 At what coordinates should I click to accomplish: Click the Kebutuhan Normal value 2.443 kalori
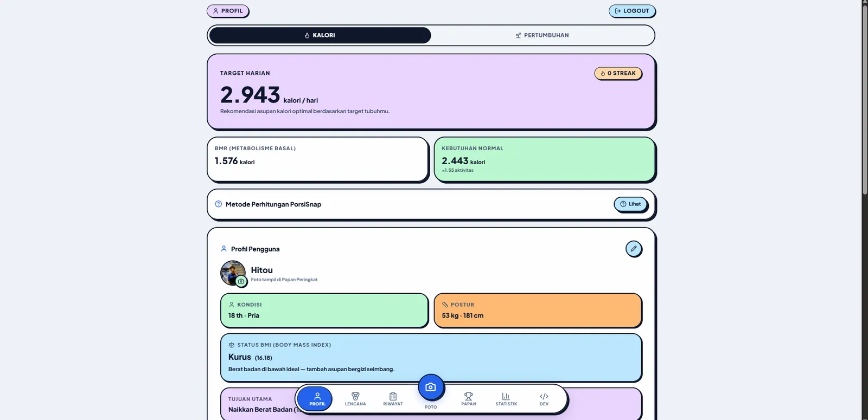463,161
